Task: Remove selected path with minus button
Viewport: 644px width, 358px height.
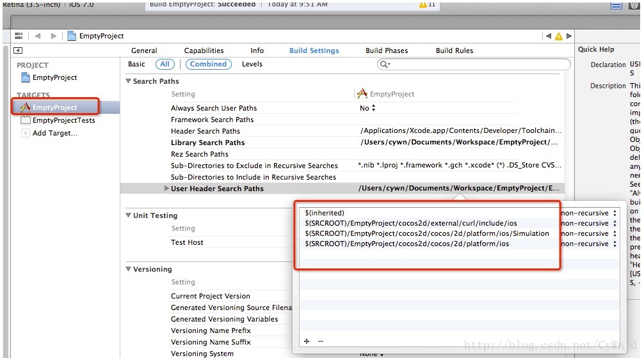Action: coord(321,341)
